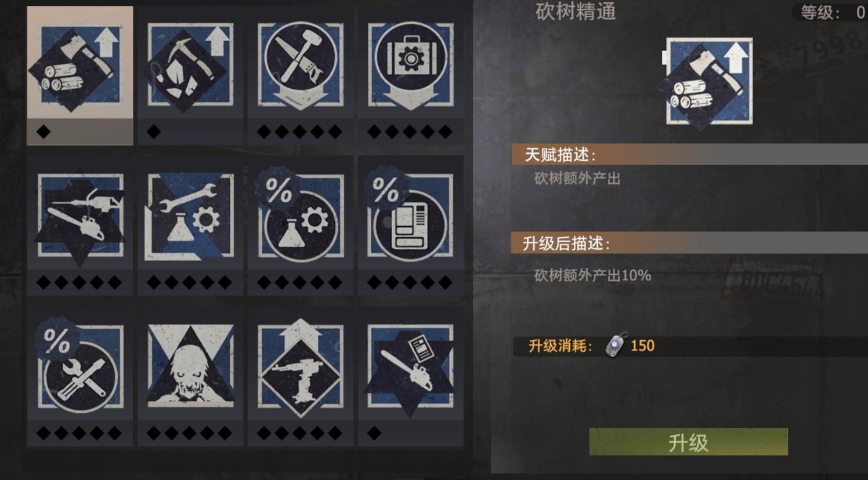Click the large axe talent preview image
This screenshot has height=480, width=868.
[706, 82]
